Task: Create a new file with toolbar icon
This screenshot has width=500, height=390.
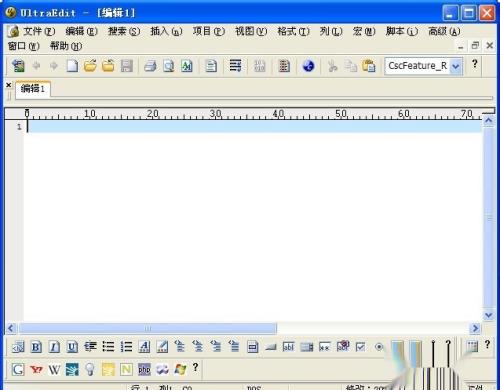Action: [72, 66]
